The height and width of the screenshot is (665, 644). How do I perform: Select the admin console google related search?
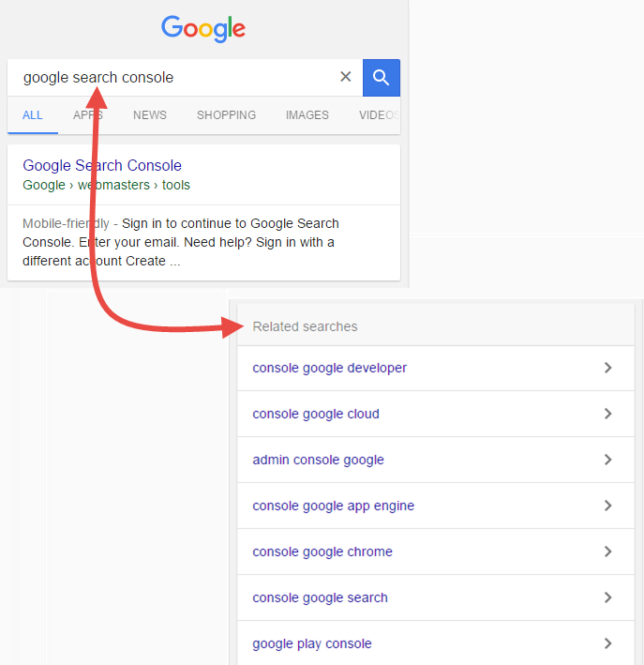tap(319, 460)
